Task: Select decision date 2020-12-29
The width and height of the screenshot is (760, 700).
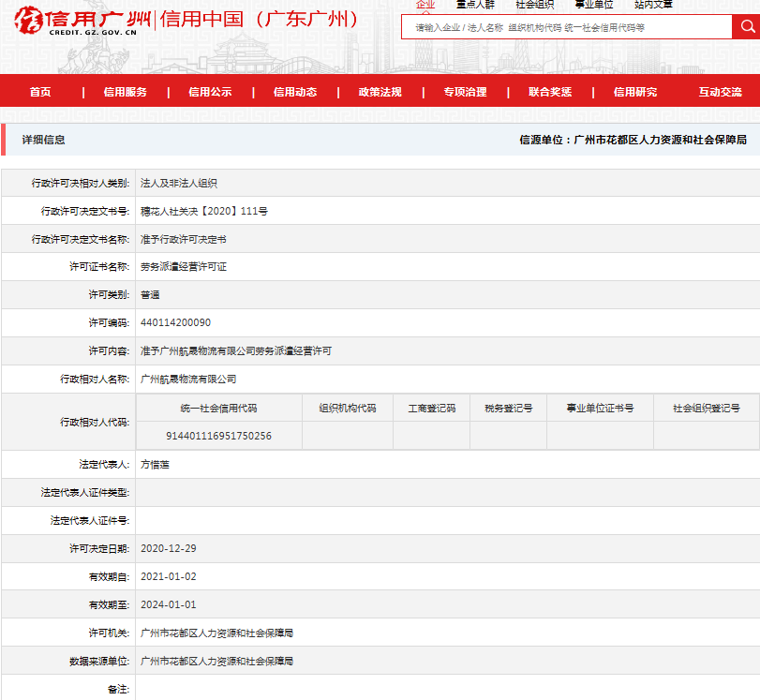Action: 169,549
